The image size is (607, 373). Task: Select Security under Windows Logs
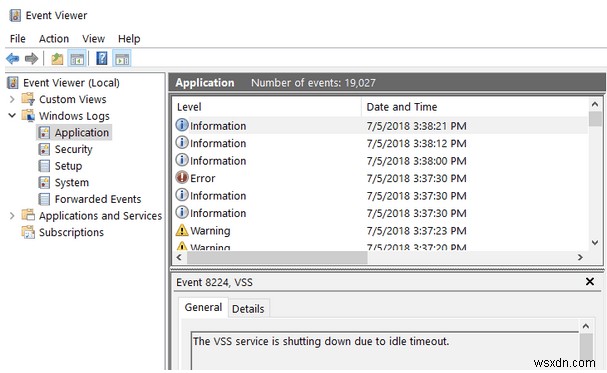point(73,149)
